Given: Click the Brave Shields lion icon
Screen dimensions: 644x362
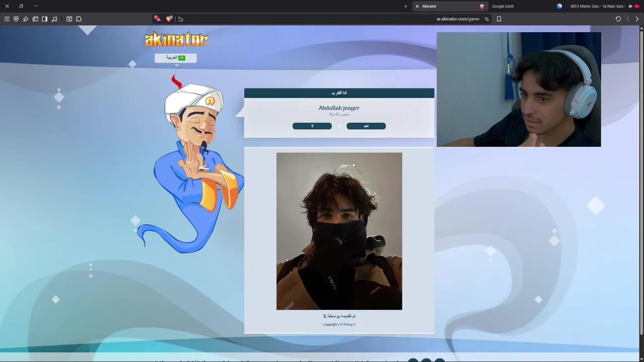Looking at the screenshot, I should point(169,19).
